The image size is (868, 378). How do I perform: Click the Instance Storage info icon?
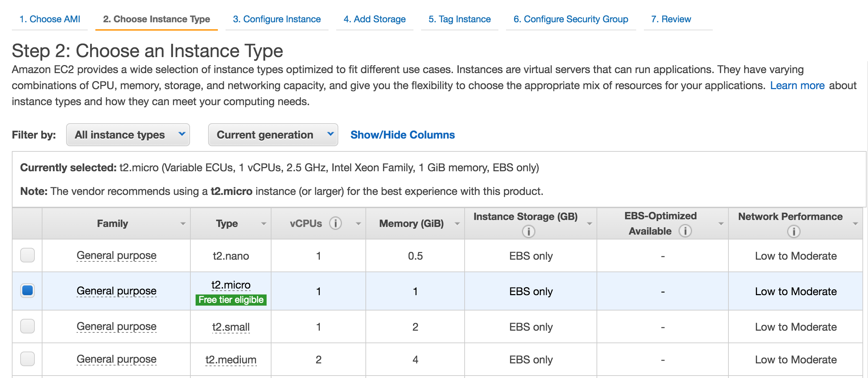click(x=528, y=231)
